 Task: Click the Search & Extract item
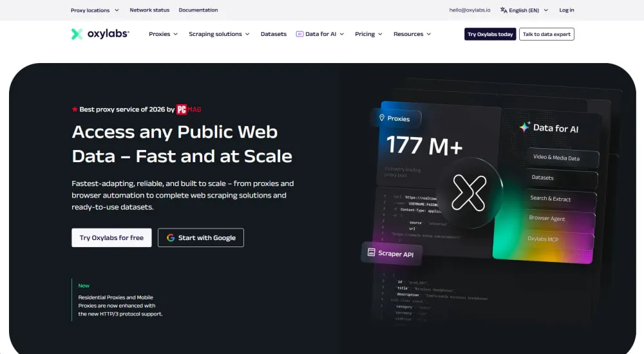561,199
